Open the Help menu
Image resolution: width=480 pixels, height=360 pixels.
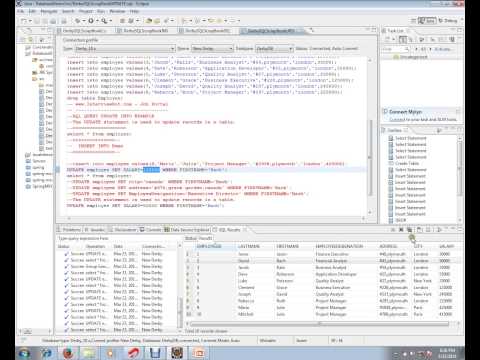134,11
